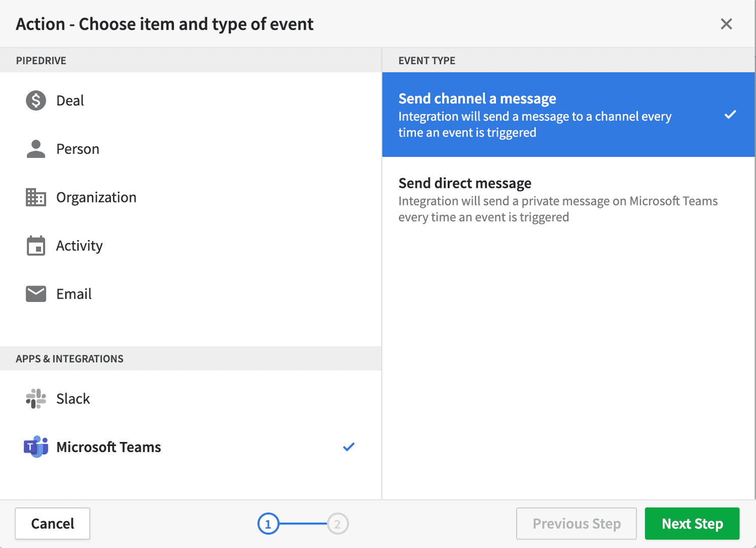756x548 pixels.
Task: Click checkmark beside Microsoft Teams
Action: pos(349,447)
